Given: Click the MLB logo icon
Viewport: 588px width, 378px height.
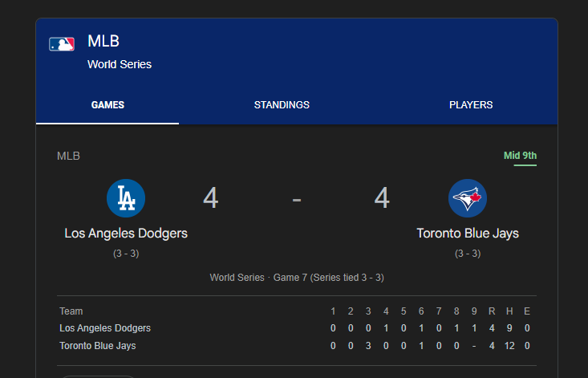Looking at the screenshot, I should (62, 44).
